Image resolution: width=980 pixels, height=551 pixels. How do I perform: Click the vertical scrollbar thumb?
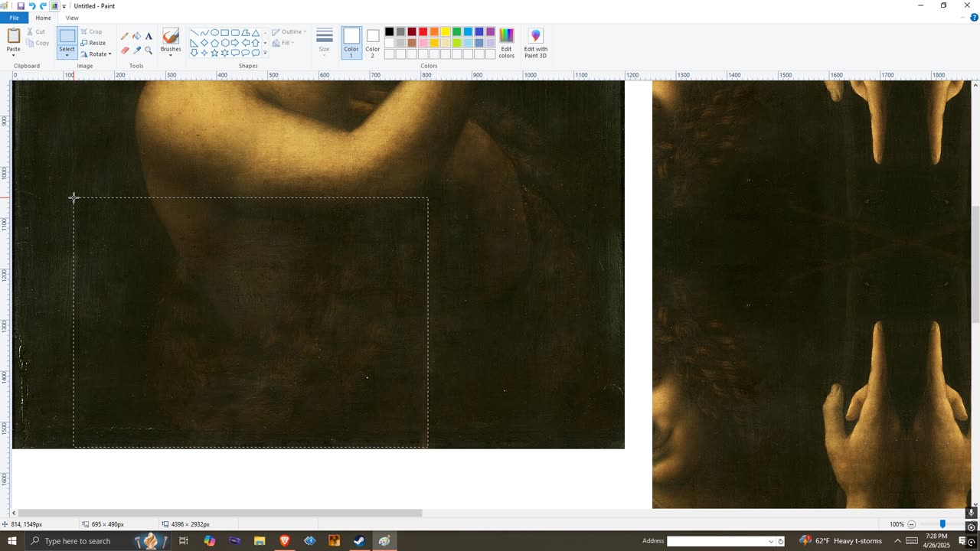pos(975,265)
